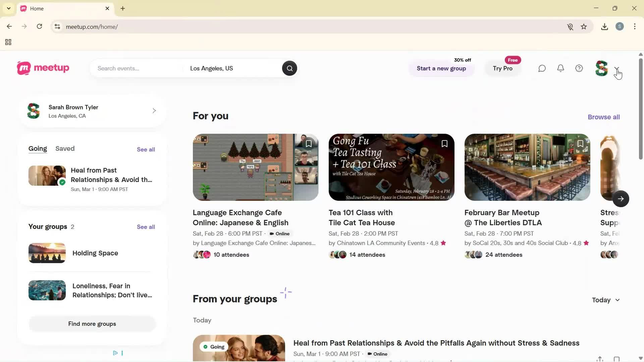Open the Today filter dropdown in From your groups
This screenshot has height=362, width=644.
(x=605, y=300)
